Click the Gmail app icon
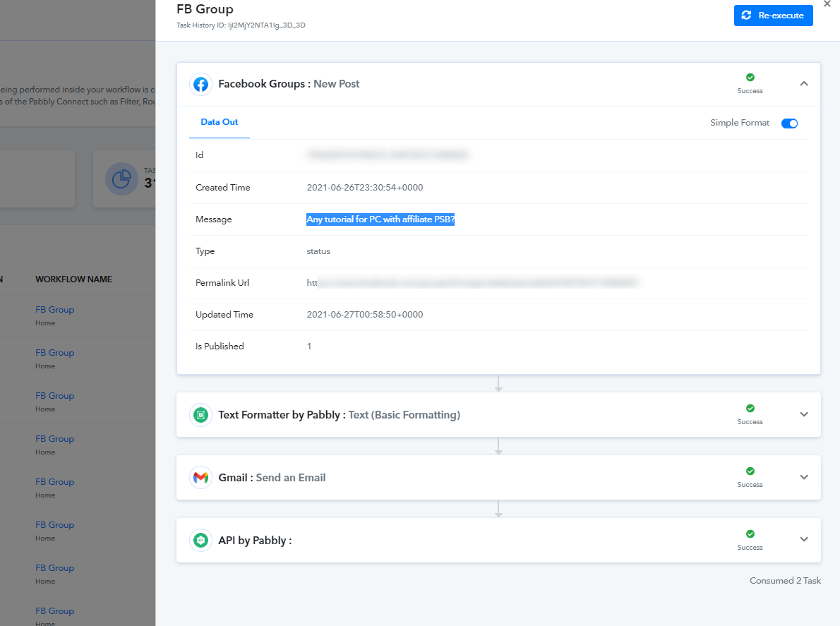 pyautogui.click(x=201, y=478)
